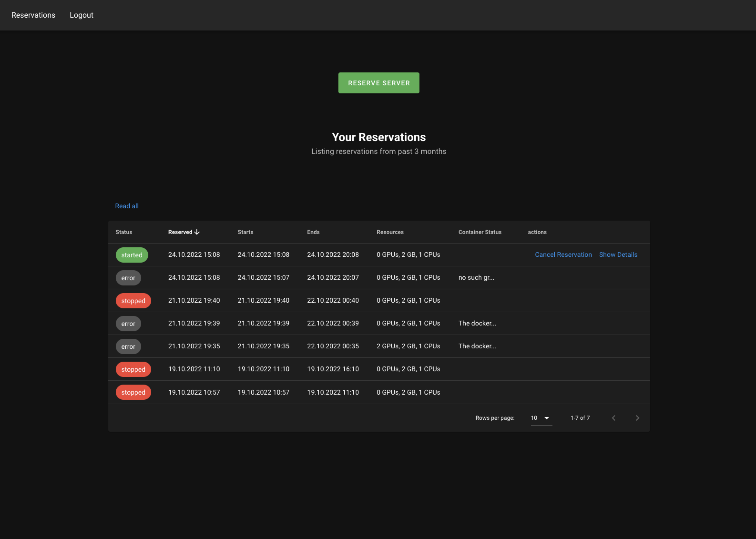The image size is (756, 539).
Task: Cancel the started reservation
Action: 563,254
